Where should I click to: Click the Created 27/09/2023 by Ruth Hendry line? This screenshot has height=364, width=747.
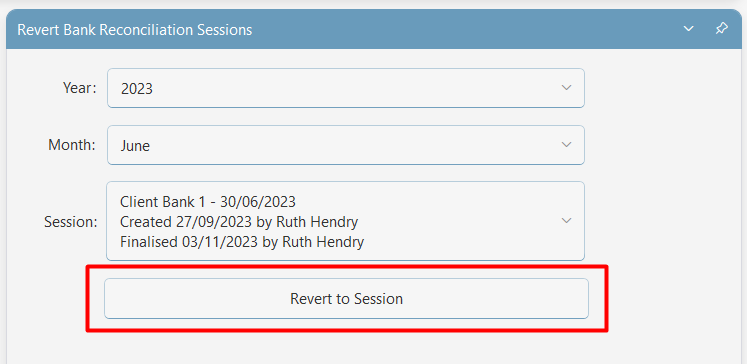239,222
